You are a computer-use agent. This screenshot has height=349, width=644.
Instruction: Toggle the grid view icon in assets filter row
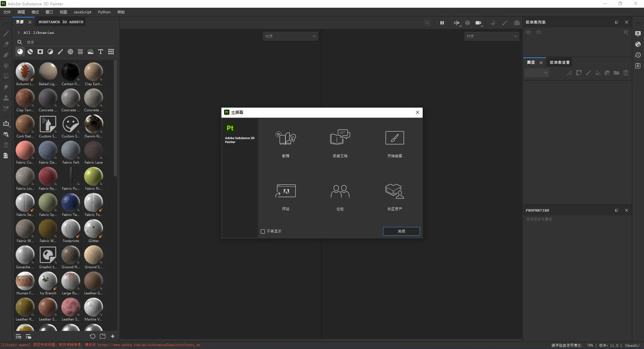(111, 52)
